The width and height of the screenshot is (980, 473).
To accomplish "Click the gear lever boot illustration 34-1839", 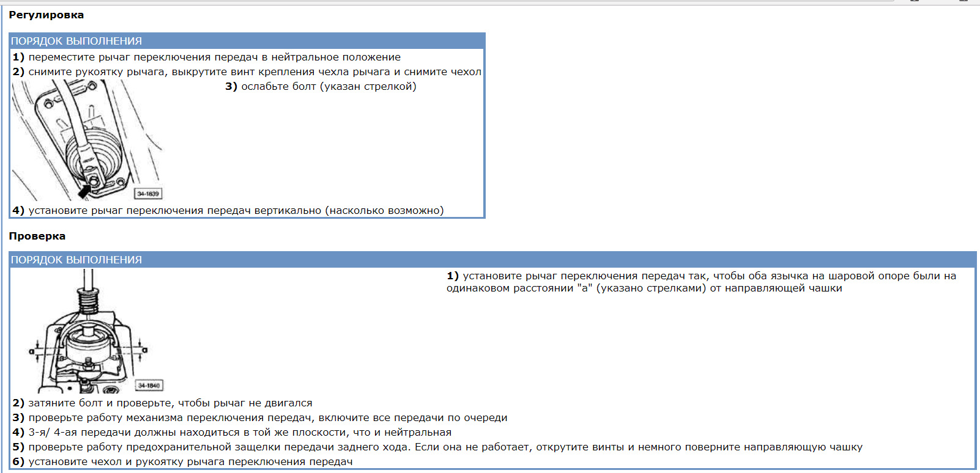I will (x=88, y=141).
